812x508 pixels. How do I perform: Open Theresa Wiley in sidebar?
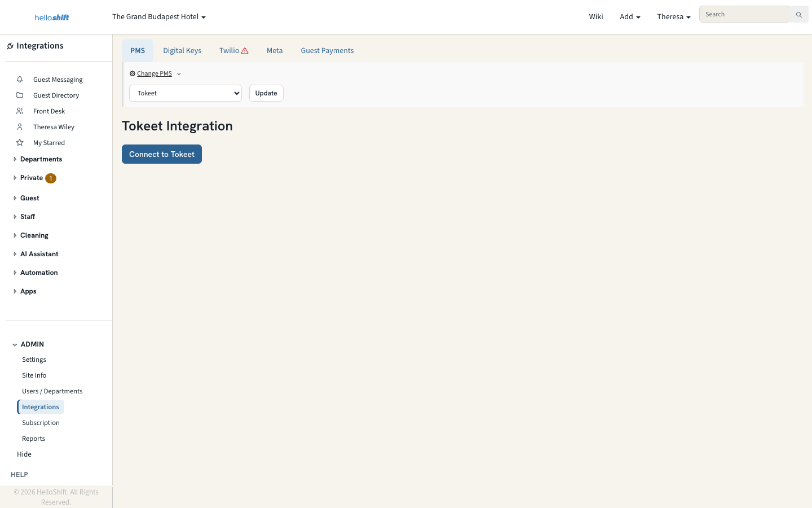[54, 127]
